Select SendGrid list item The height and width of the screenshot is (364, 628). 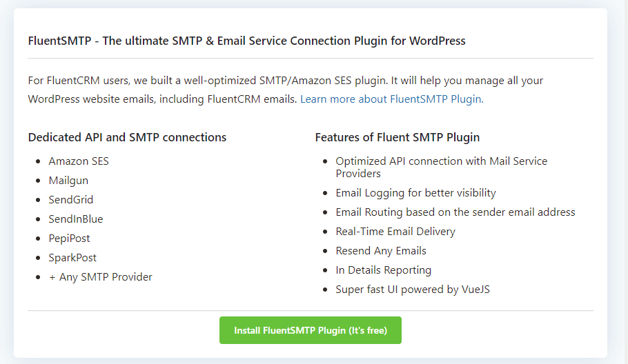[x=71, y=200]
